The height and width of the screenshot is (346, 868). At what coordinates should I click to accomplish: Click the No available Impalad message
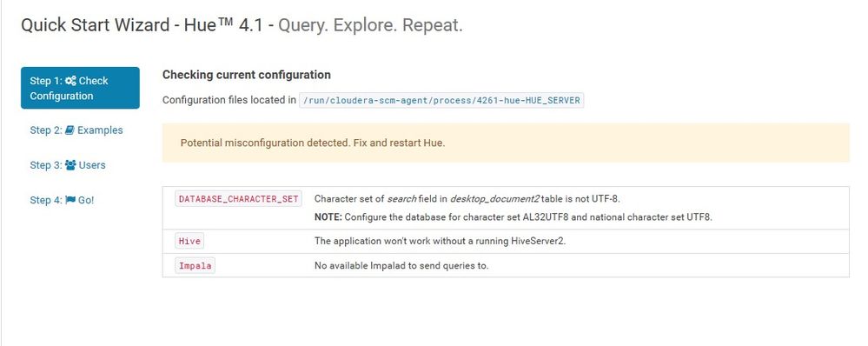click(401, 266)
